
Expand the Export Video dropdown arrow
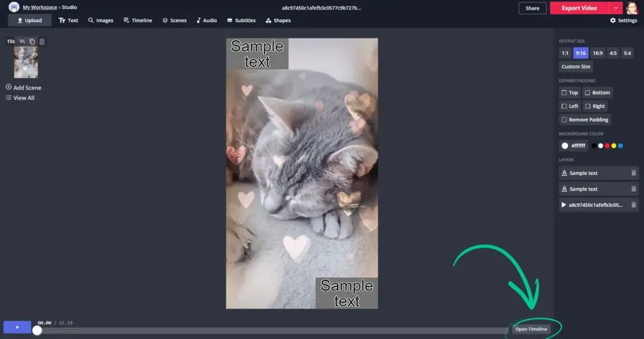616,8
